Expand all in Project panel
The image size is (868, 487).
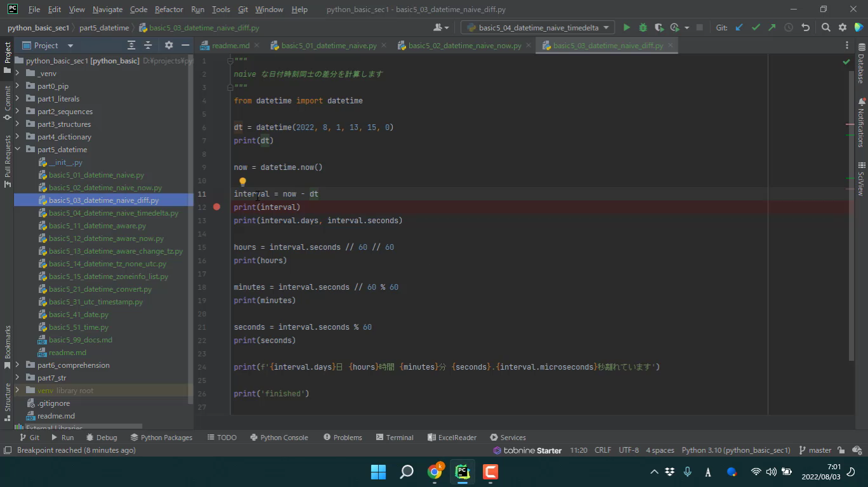point(131,45)
